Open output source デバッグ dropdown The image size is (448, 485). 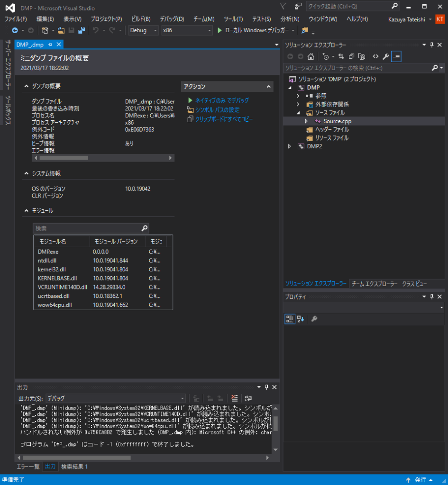point(116,398)
